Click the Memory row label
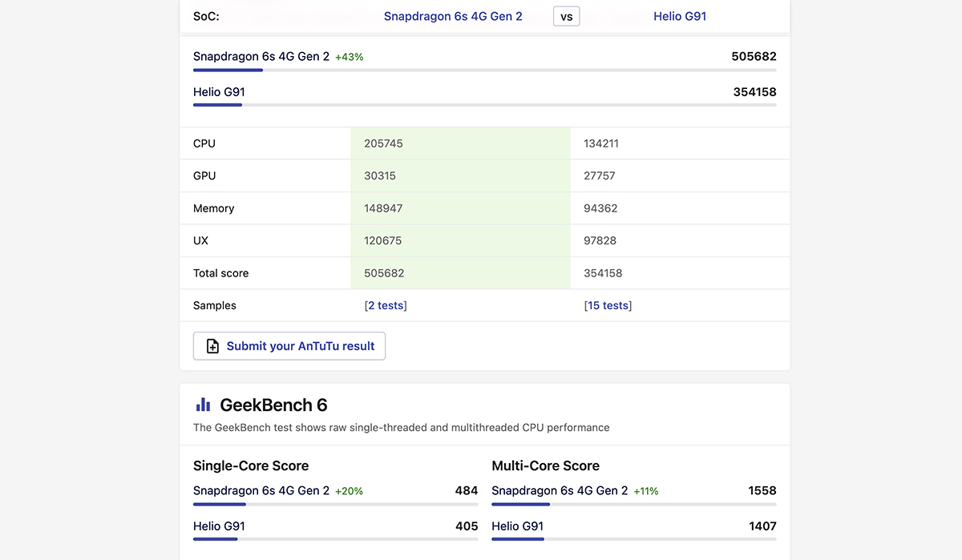The image size is (962, 560). tap(214, 208)
